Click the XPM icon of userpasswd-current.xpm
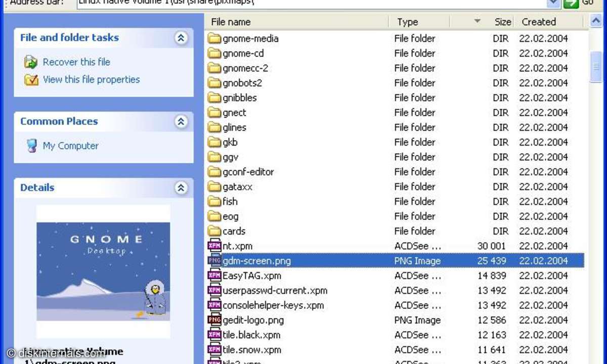 point(214,291)
